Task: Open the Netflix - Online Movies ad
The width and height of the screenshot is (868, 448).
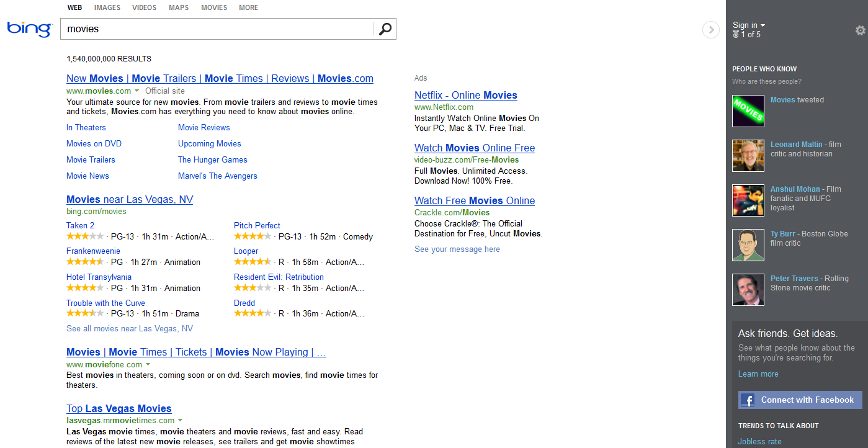Action: point(466,96)
